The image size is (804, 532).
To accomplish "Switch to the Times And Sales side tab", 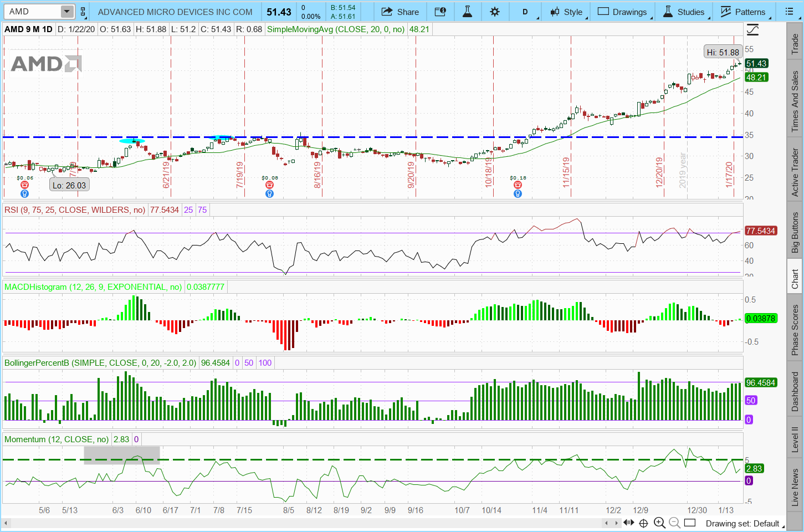I will 795,101.
